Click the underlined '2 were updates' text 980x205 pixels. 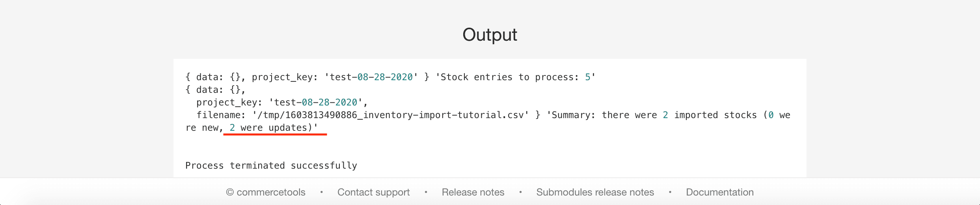pos(274,128)
